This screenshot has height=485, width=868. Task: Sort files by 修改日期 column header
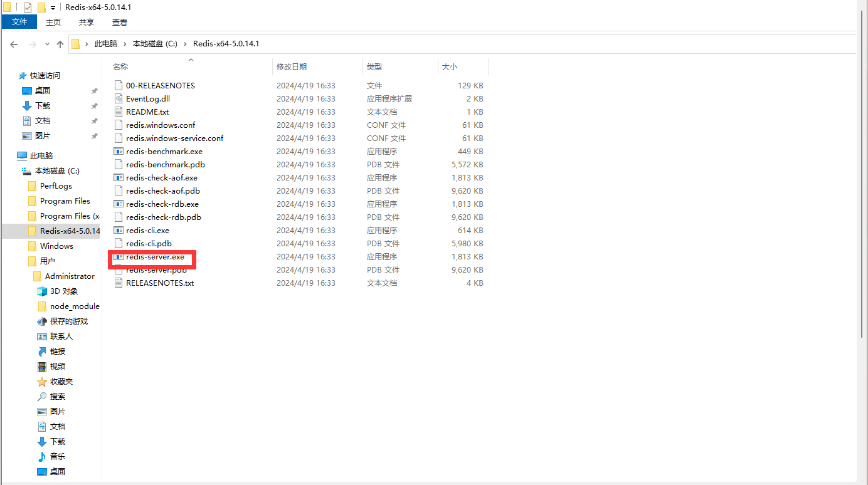click(292, 66)
